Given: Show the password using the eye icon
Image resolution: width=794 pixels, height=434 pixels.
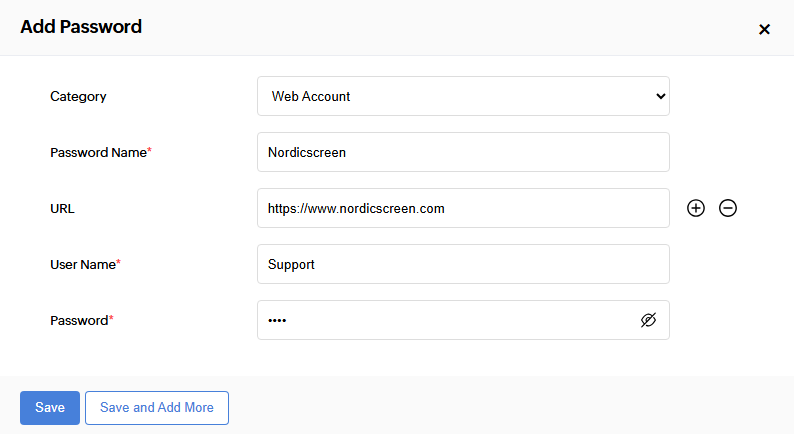Looking at the screenshot, I should pos(648,320).
